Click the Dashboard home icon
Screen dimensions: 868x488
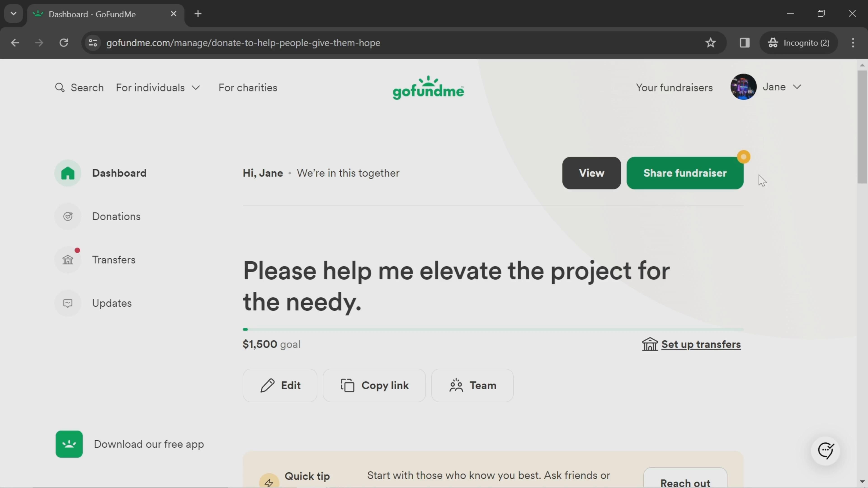tap(68, 173)
